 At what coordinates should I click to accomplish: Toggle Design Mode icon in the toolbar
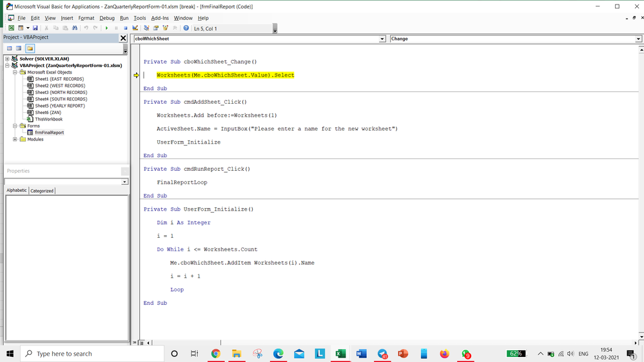coord(135,28)
